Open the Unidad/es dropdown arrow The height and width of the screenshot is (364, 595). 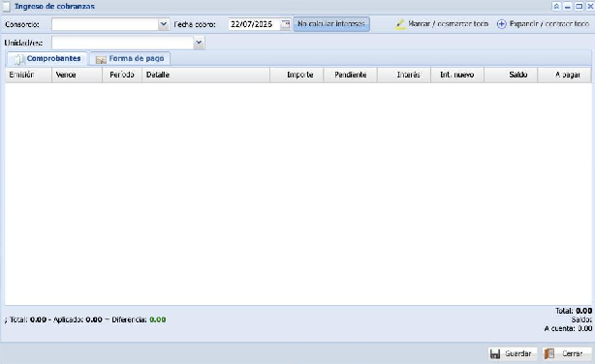coord(199,43)
